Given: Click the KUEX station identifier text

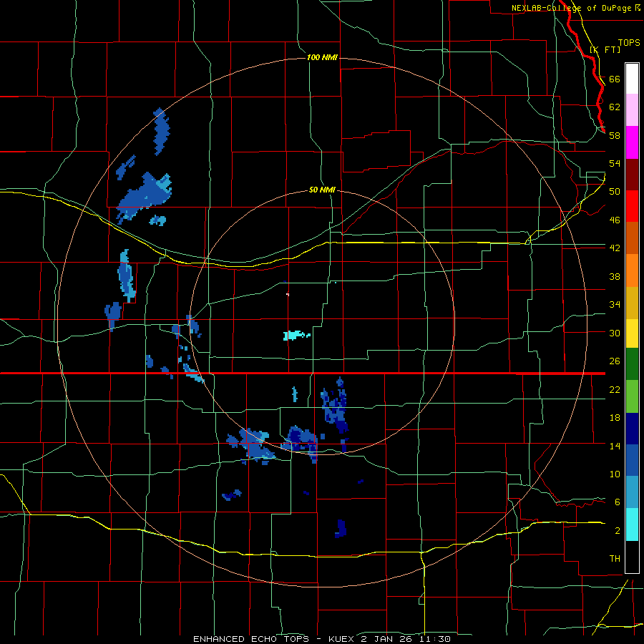Looking at the screenshot, I should [341, 639].
